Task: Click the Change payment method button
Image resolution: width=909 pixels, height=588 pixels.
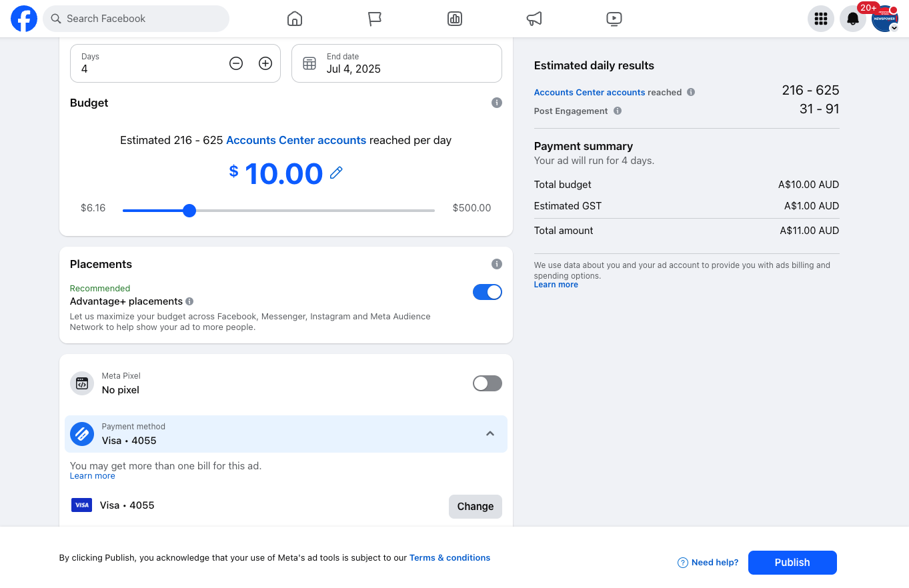Action: (x=476, y=506)
